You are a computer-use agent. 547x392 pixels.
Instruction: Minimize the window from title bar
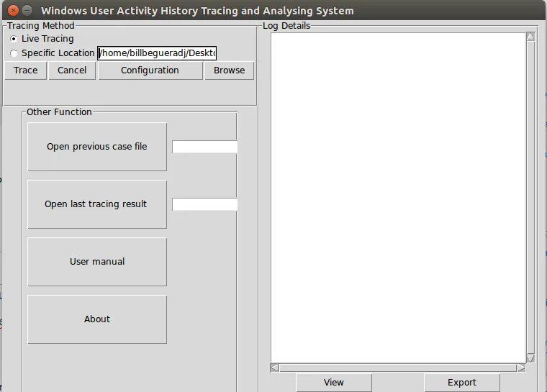(x=27, y=11)
